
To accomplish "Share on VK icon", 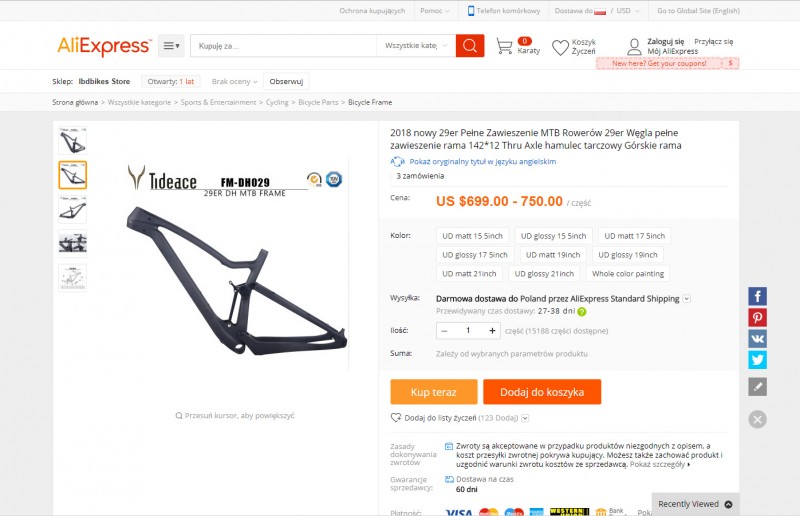I will [x=757, y=339].
